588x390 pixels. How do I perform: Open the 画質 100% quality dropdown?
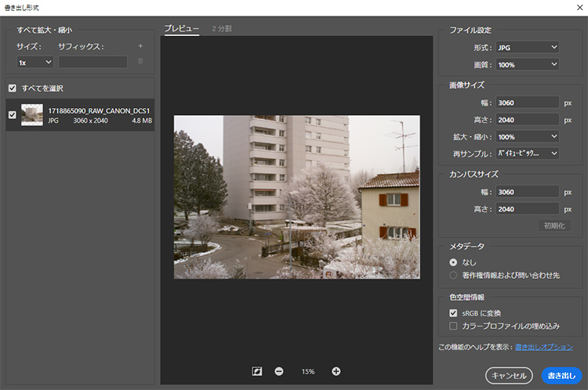[x=528, y=64]
